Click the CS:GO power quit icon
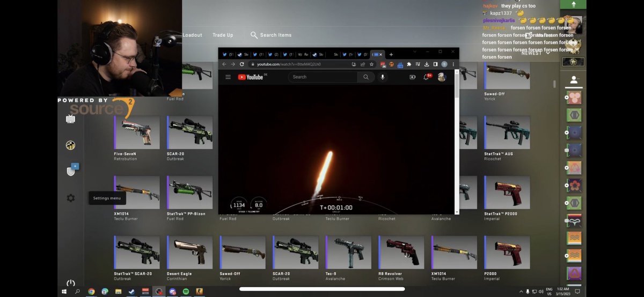This screenshot has height=297, width=644. 70,283
